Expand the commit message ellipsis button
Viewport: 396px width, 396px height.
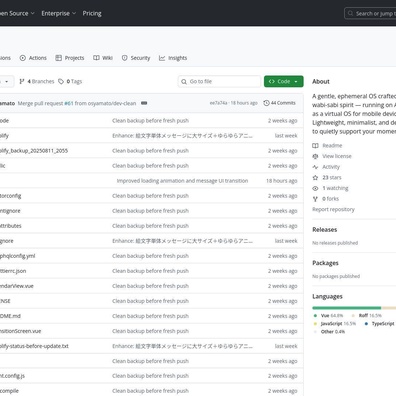[x=144, y=103]
